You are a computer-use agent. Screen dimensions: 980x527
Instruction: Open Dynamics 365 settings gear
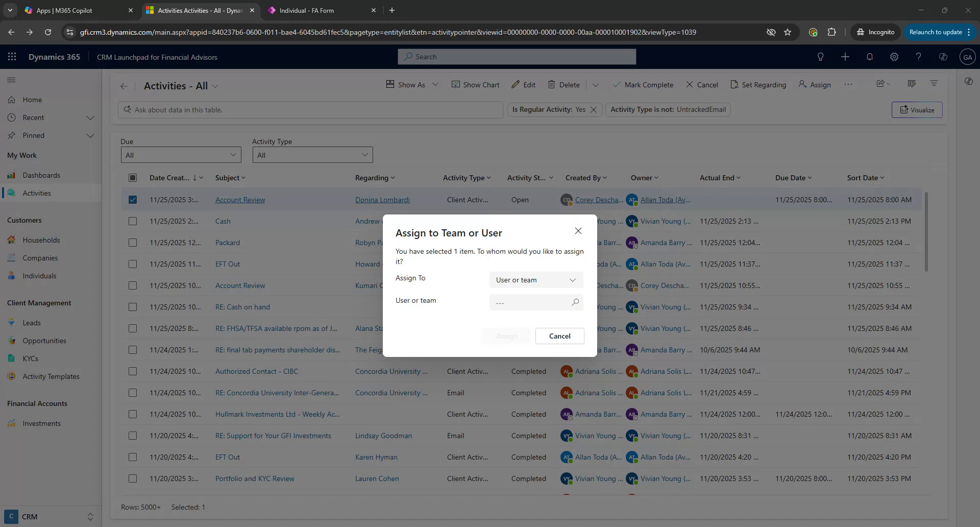click(894, 57)
